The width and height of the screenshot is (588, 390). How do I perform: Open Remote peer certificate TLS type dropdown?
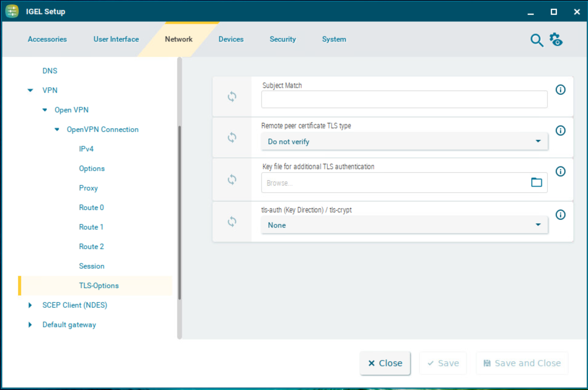404,142
